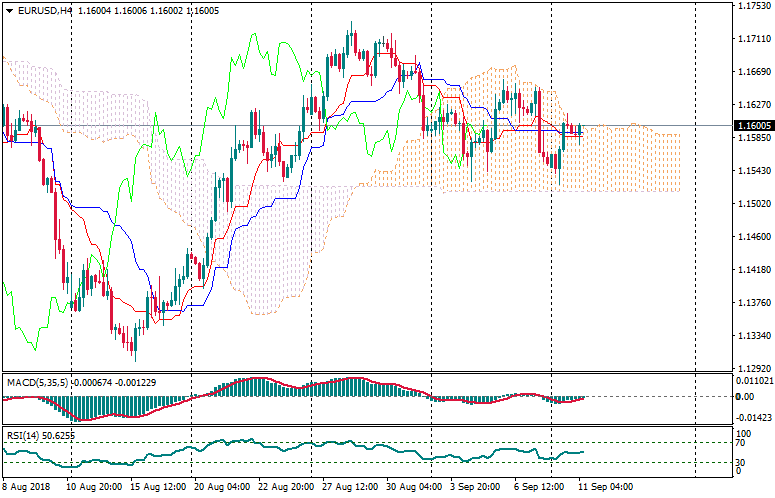Click the MACD 0.00 scale label

point(745,397)
